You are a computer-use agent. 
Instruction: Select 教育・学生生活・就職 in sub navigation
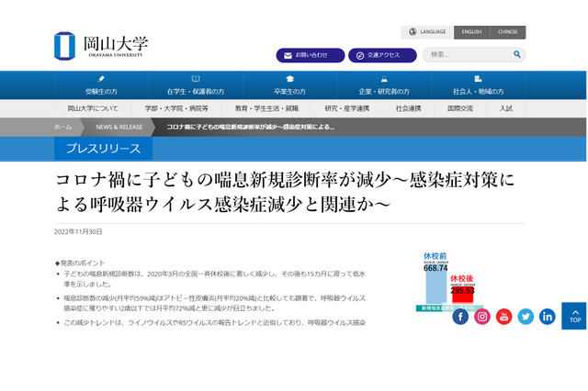(x=266, y=108)
